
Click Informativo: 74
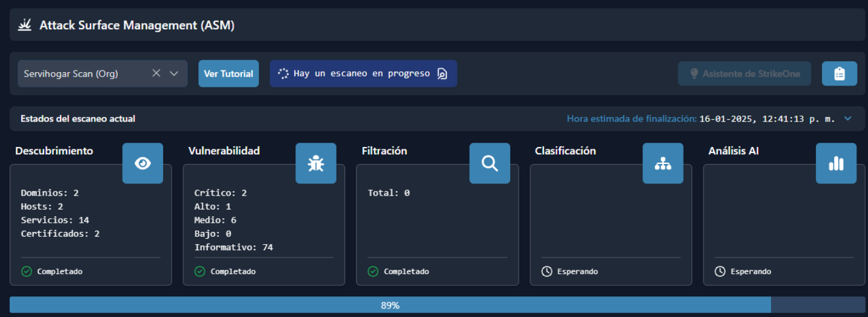pyautogui.click(x=234, y=247)
